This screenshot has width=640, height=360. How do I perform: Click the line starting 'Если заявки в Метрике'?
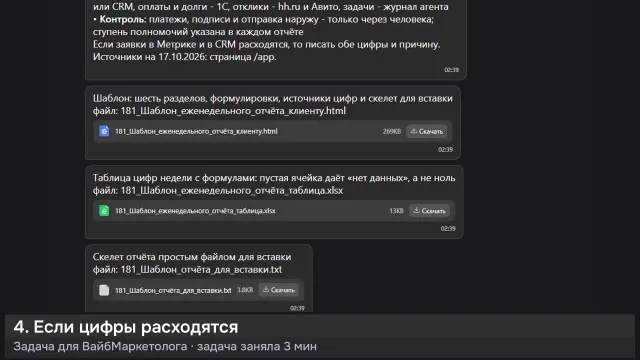pyautogui.click(x=267, y=44)
